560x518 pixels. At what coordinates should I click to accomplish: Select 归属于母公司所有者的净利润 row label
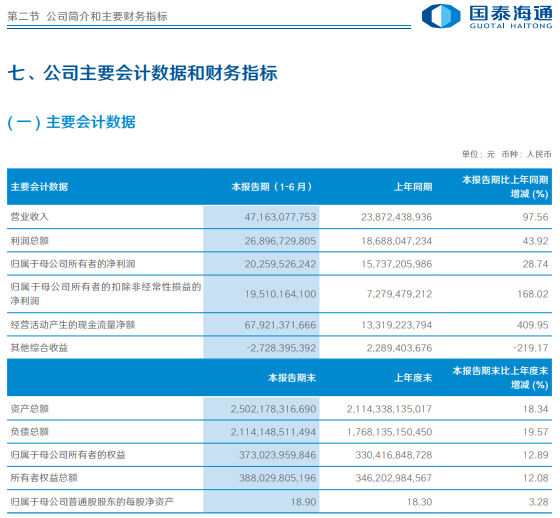[x=73, y=264]
